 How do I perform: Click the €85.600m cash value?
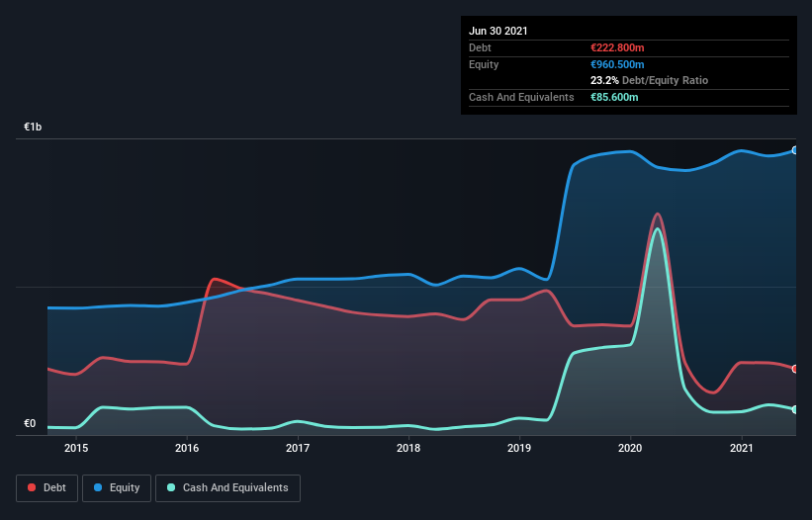(614, 97)
